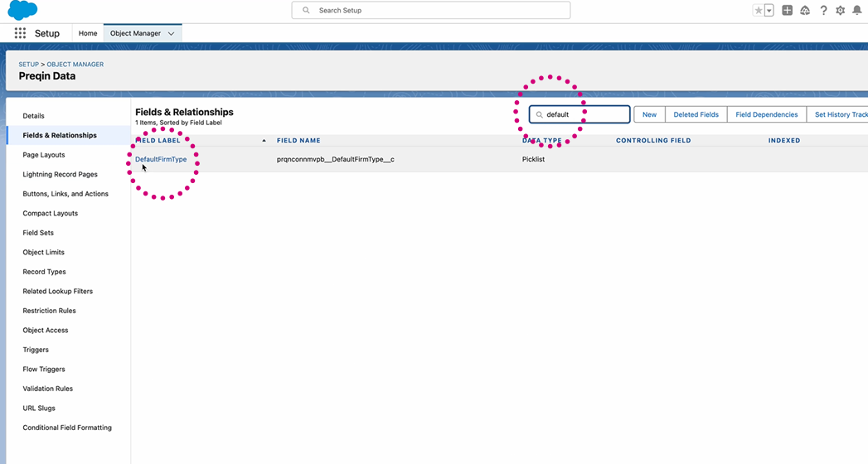Click the New field button
This screenshot has width=868, height=464.
pos(649,114)
